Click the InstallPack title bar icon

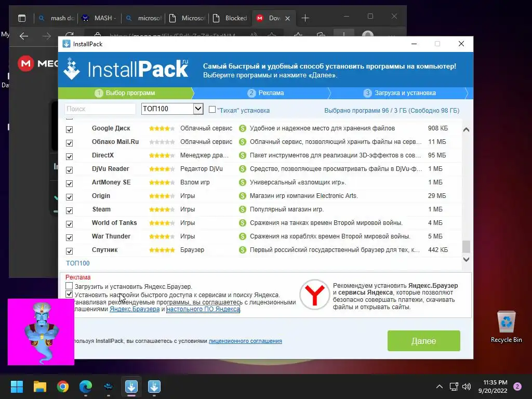tap(66, 44)
